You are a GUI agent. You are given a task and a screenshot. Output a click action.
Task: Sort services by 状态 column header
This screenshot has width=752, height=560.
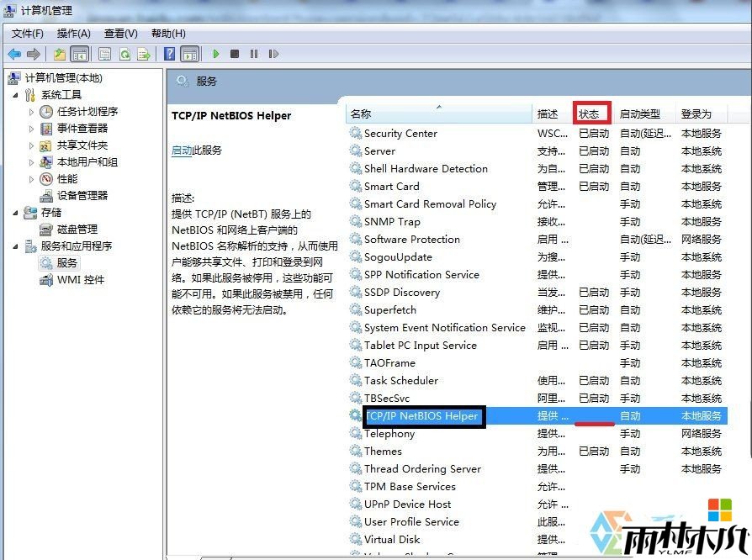click(x=589, y=114)
